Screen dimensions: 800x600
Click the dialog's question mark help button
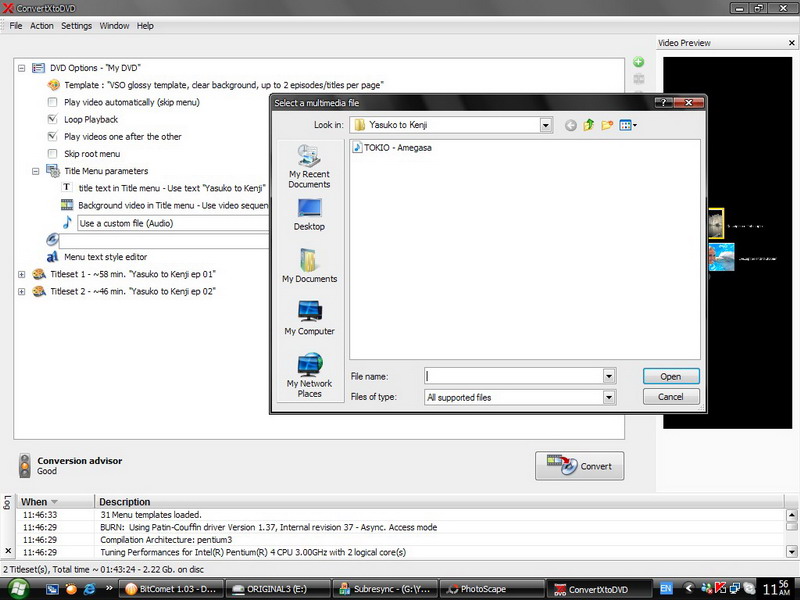point(663,103)
